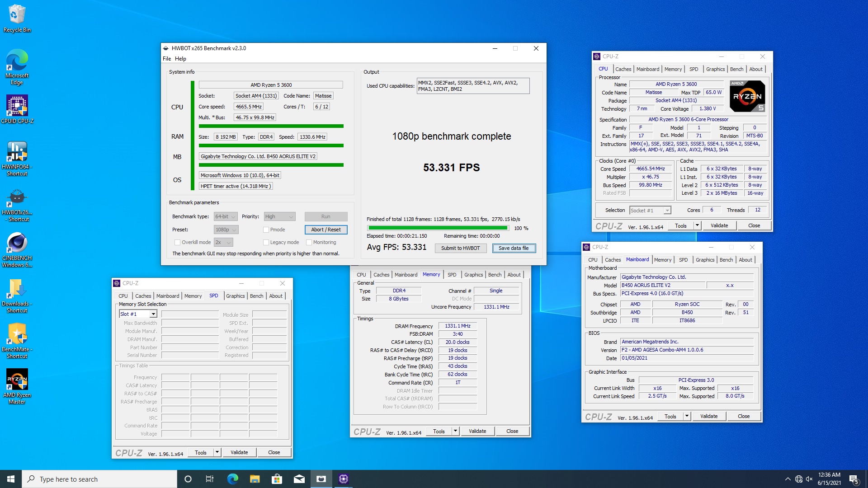Screen dimensions: 868x488
Task: Open the File menu in HWBOT x265
Action: 167,59
